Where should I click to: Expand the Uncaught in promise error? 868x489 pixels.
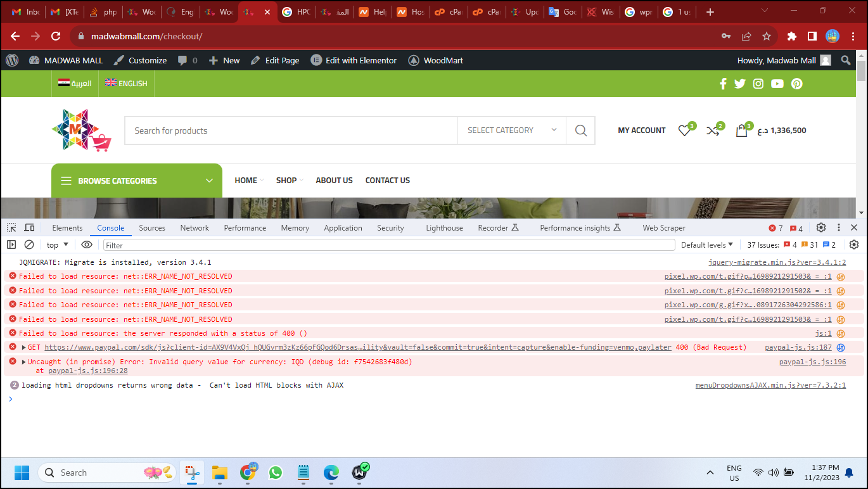(24, 362)
